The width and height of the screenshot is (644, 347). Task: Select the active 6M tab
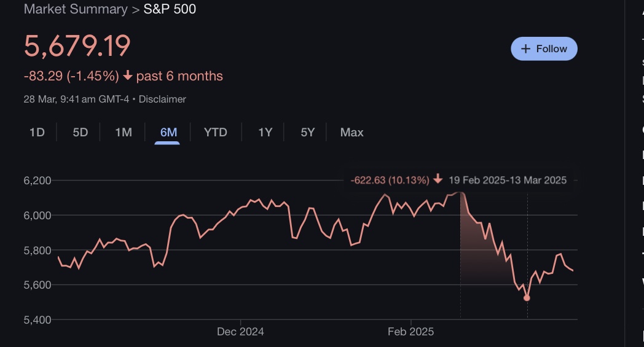tap(168, 132)
